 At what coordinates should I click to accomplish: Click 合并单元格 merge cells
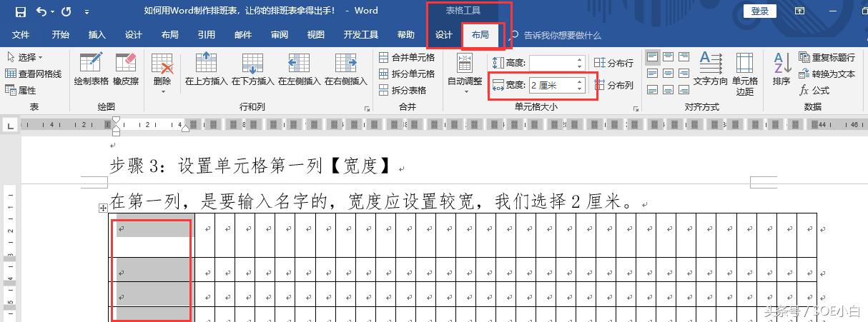coord(406,57)
